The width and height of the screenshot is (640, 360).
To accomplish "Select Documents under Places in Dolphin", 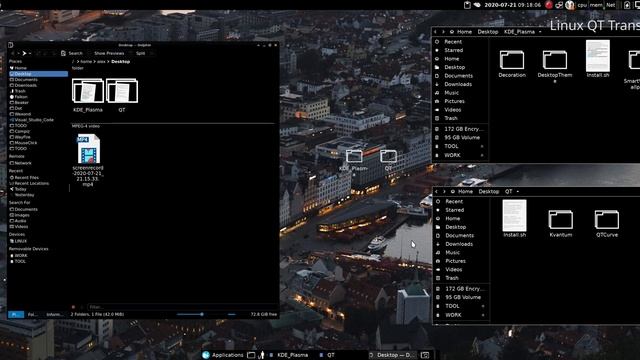I will 24,80.
